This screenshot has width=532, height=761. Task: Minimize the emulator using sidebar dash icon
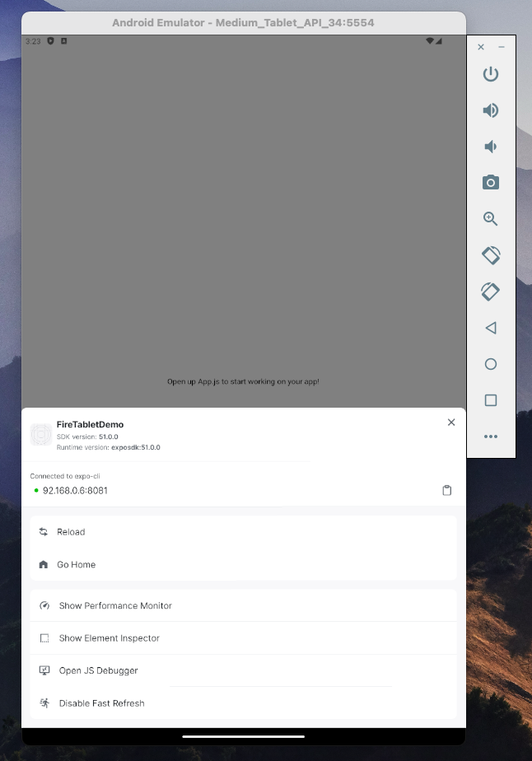[502, 47]
